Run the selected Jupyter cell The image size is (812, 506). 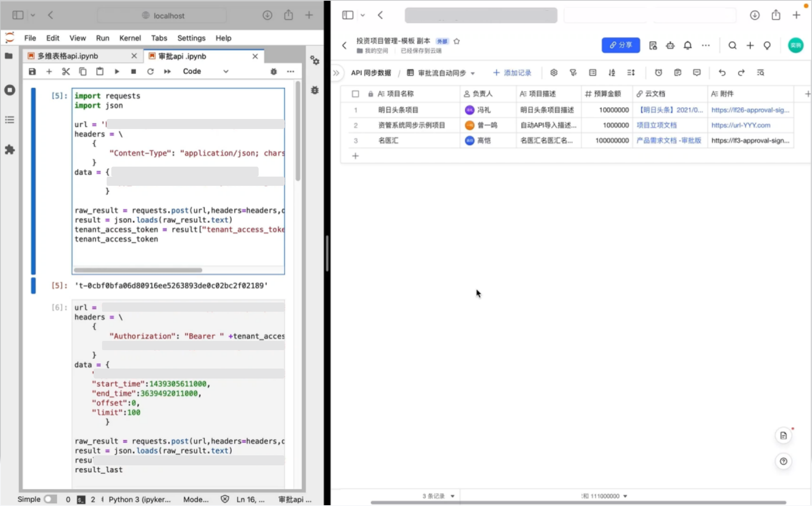(x=117, y=71)
